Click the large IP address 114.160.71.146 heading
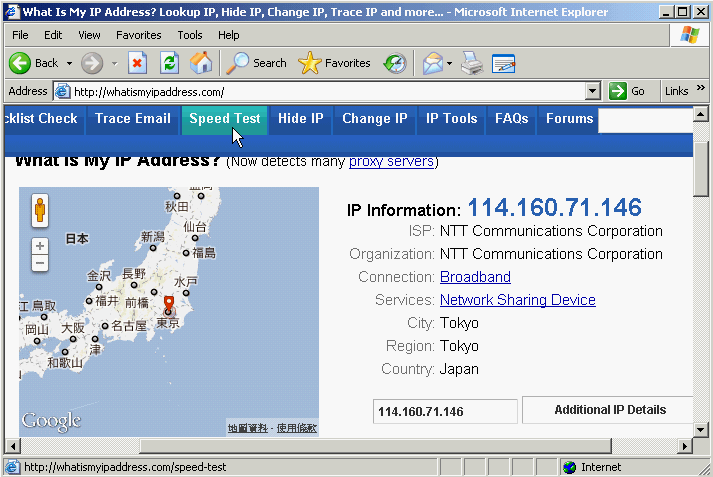Viewport: 713px width, 477px height. click(x=554, y=207)
